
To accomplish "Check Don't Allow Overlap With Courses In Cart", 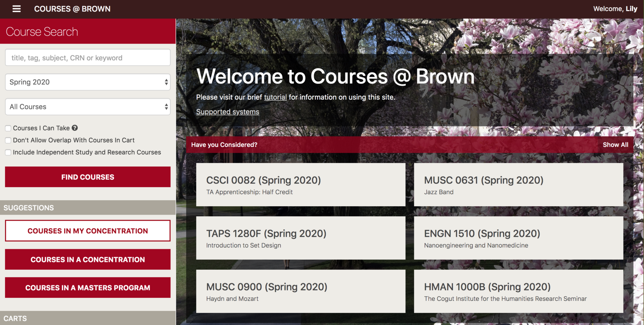I will (8, 140).
